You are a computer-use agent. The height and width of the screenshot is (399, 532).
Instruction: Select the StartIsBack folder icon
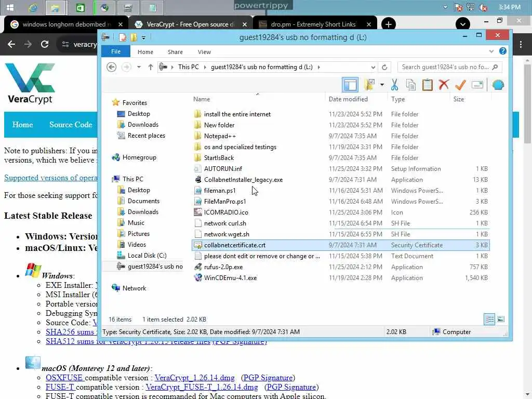tap(197, 158)
